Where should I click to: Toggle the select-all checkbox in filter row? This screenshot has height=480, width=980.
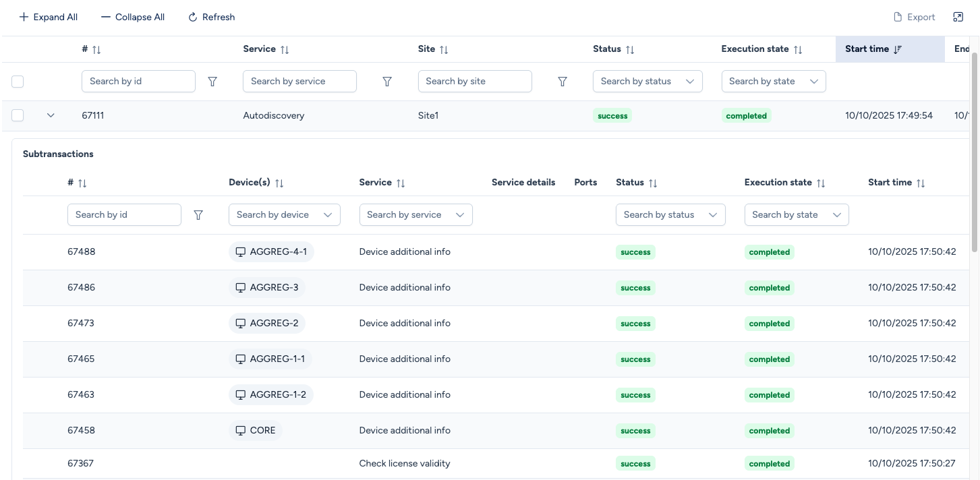coord(18,82)
